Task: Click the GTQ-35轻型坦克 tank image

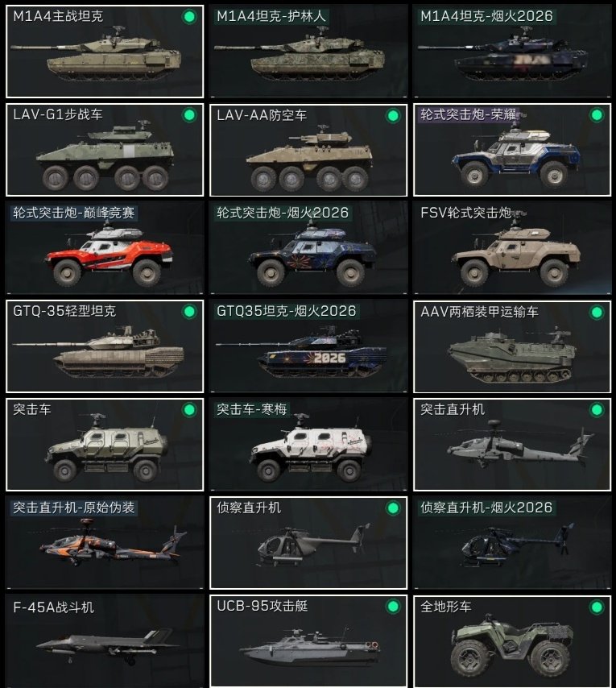Action: tap(99, 352)
